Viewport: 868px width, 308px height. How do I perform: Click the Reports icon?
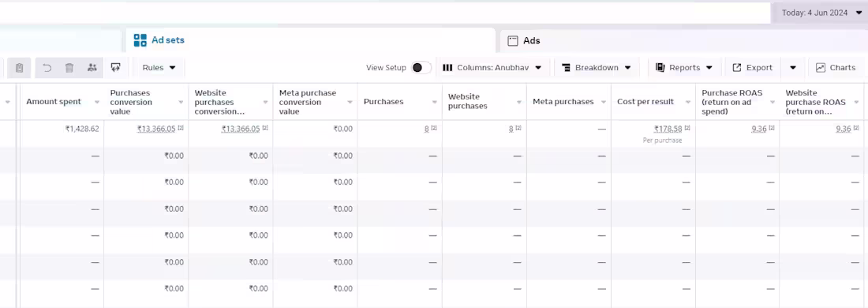click(x=660, y=68)
